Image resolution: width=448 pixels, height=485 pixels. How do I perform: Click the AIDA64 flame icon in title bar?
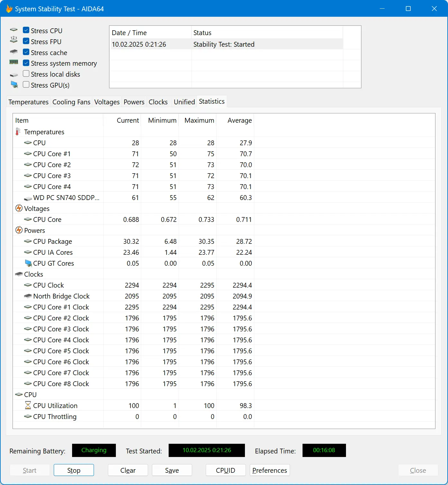(9, 9)
